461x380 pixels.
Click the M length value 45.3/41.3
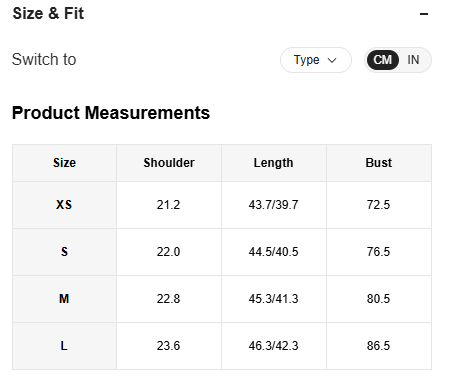[x=273, y=299]
